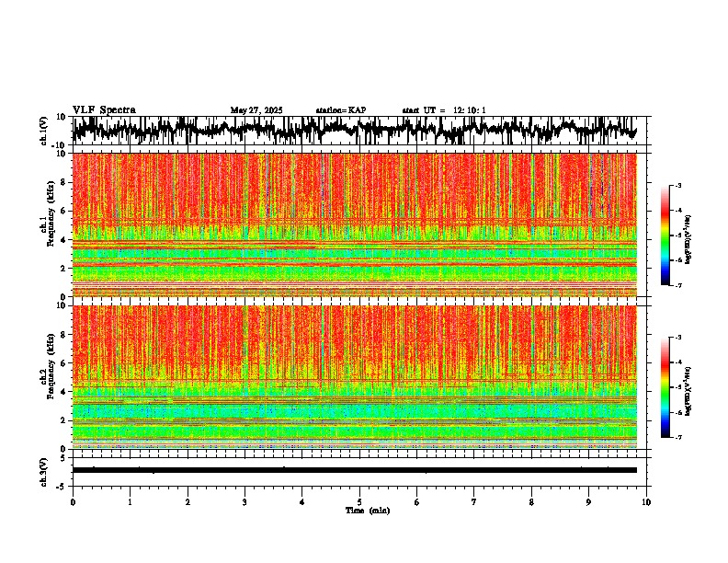Click ch.1 frequency tick label "8"

coord(63,182)
